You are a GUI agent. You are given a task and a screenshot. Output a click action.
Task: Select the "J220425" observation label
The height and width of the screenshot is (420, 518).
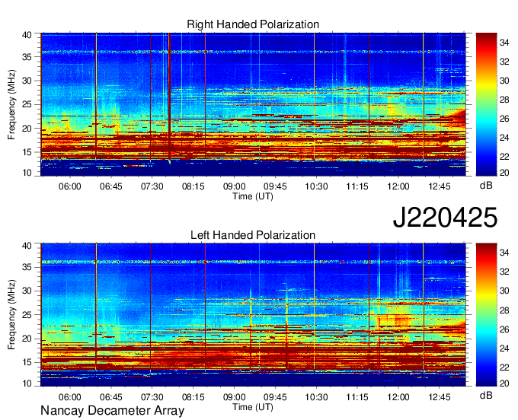click(445, 218)
